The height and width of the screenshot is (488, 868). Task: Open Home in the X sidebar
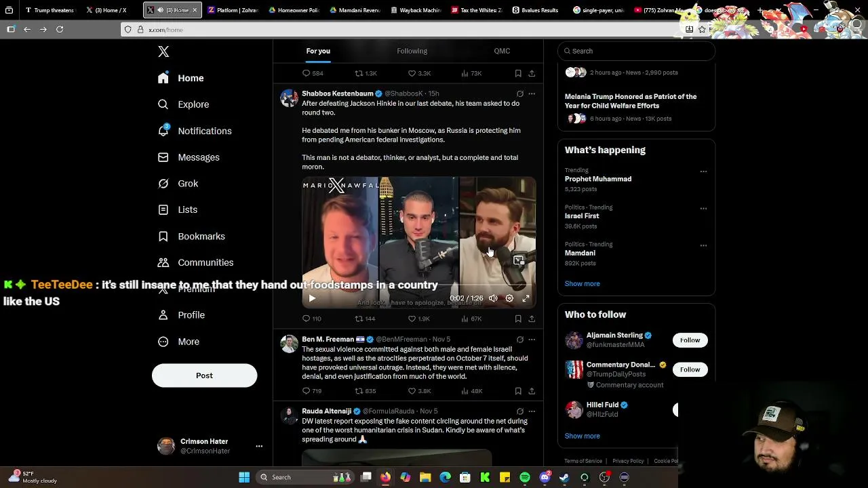[180, 78]
